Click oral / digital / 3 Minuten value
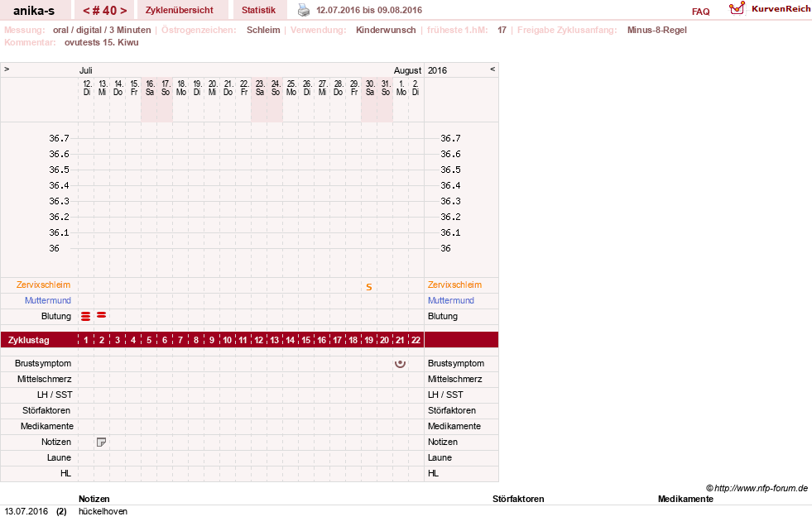The width and height of the screenshot is (812, 531). [102, 30]
